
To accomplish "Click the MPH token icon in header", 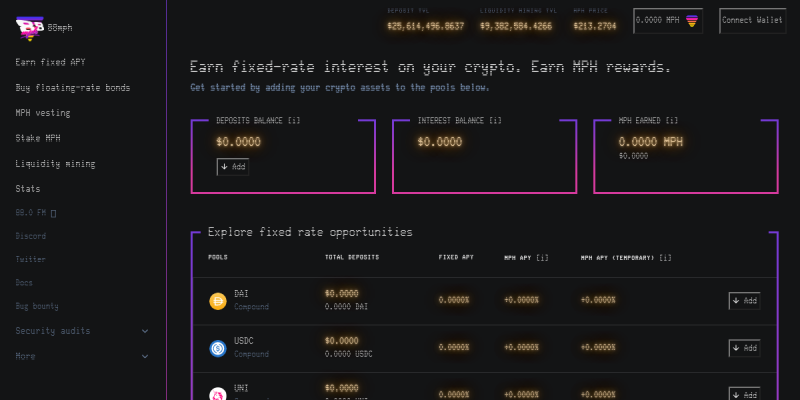I will pos(691,20).
